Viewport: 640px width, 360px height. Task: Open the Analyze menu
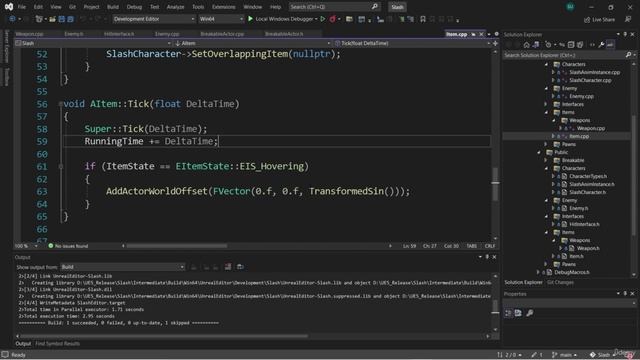tap(176, 7)
